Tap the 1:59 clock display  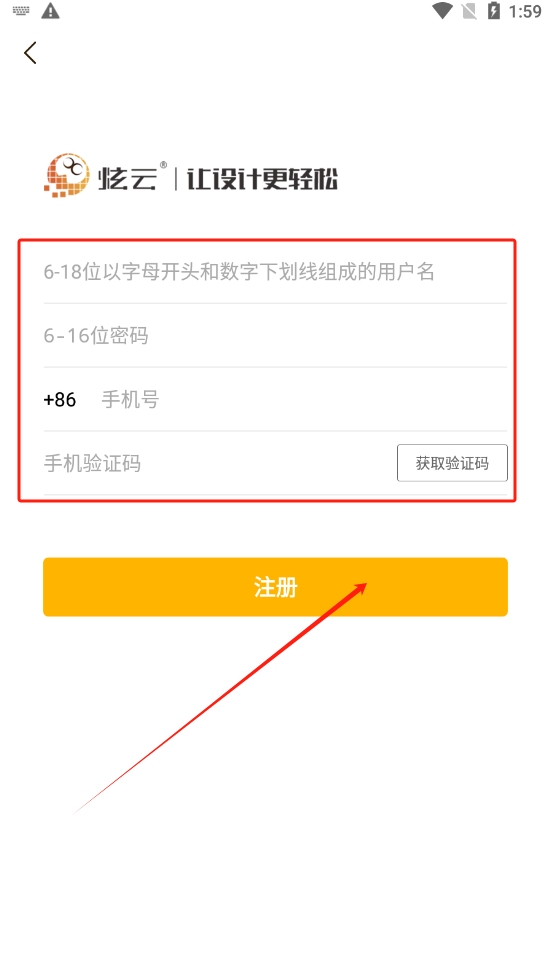525,11
